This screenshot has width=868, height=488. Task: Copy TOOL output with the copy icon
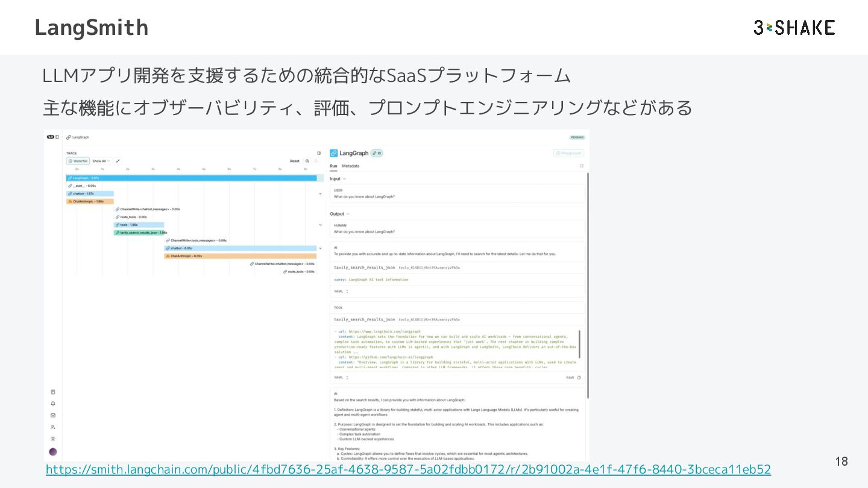[579, 377]
